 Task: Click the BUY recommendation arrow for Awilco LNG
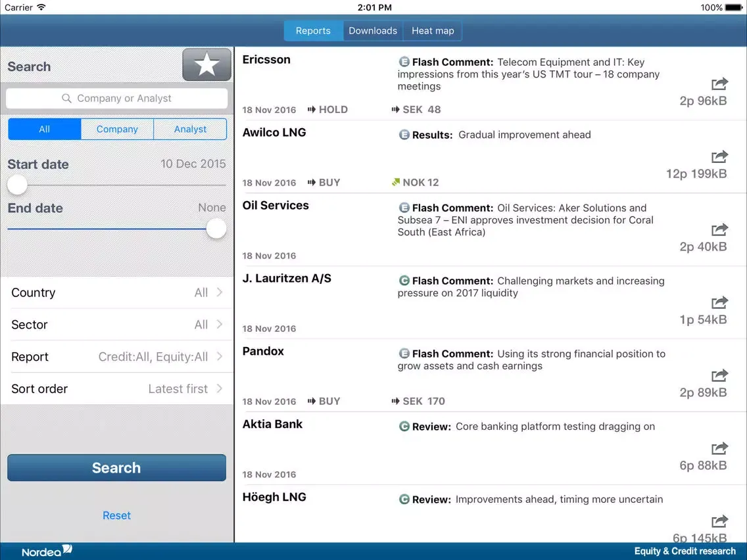(312, 182)
